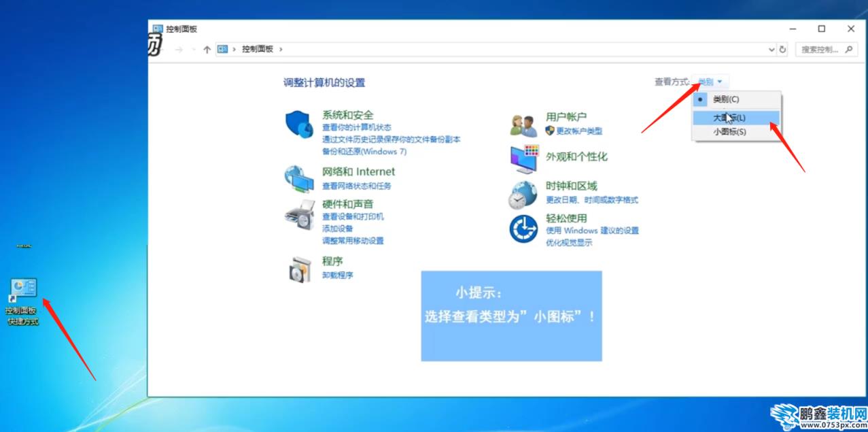Open the Hardware and Sound printer icon

pos(299,214)
